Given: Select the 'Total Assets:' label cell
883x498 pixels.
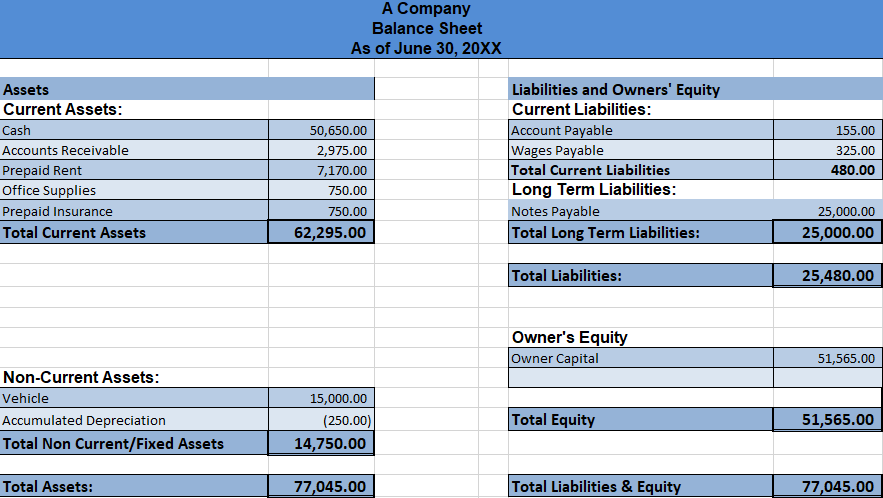Looking at the screenshot, I should pyautogui.click(x=134, y=486).
